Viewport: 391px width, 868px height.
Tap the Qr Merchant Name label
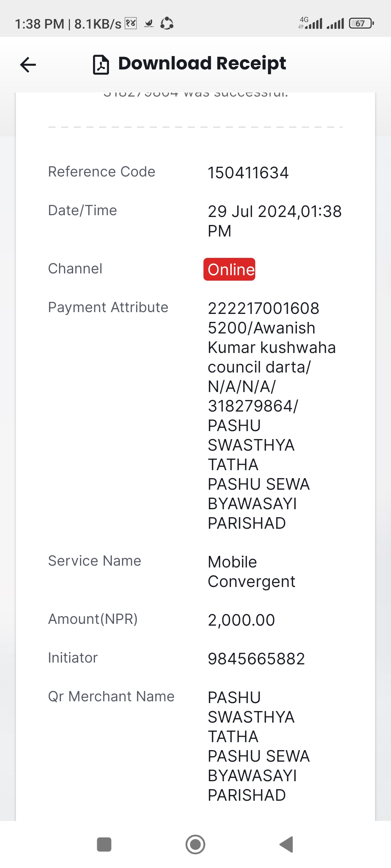pos(112,696)
